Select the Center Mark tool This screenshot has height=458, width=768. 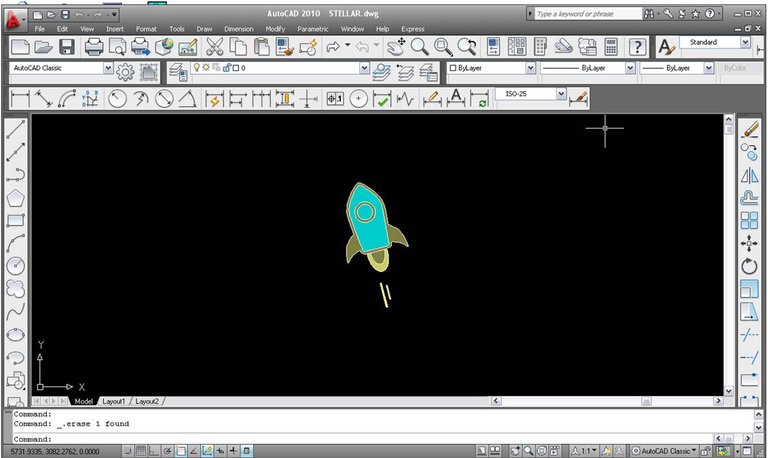pyautogui.click(x=359, y=99)
